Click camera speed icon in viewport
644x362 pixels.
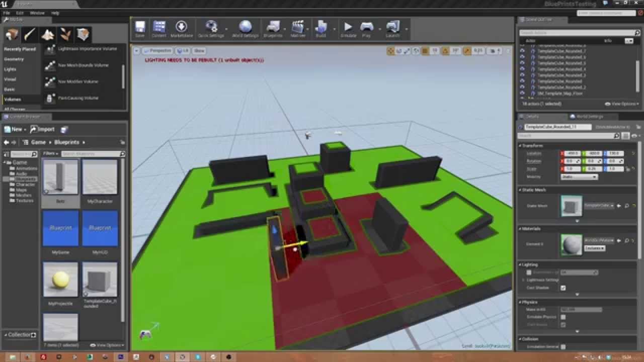tap(494, 51)
